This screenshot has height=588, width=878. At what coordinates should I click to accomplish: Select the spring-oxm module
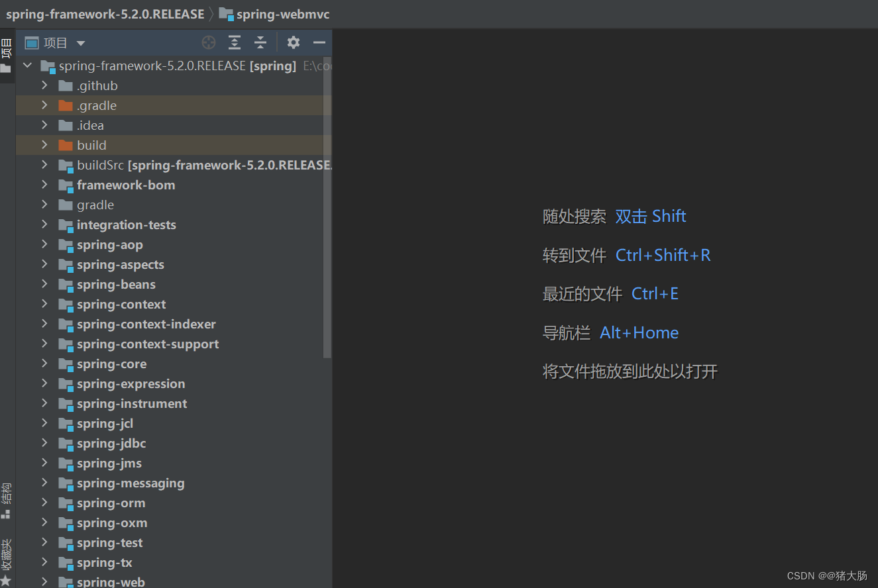(174, 522)
